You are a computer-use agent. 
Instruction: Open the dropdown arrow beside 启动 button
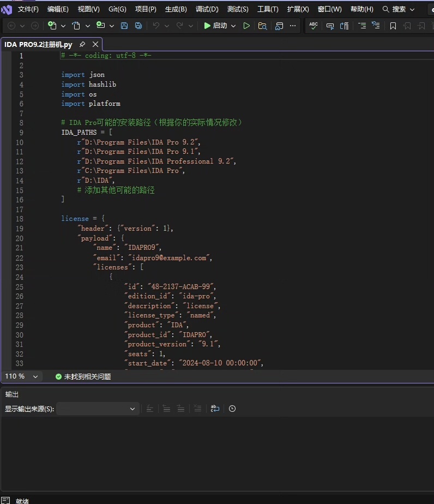233,26
